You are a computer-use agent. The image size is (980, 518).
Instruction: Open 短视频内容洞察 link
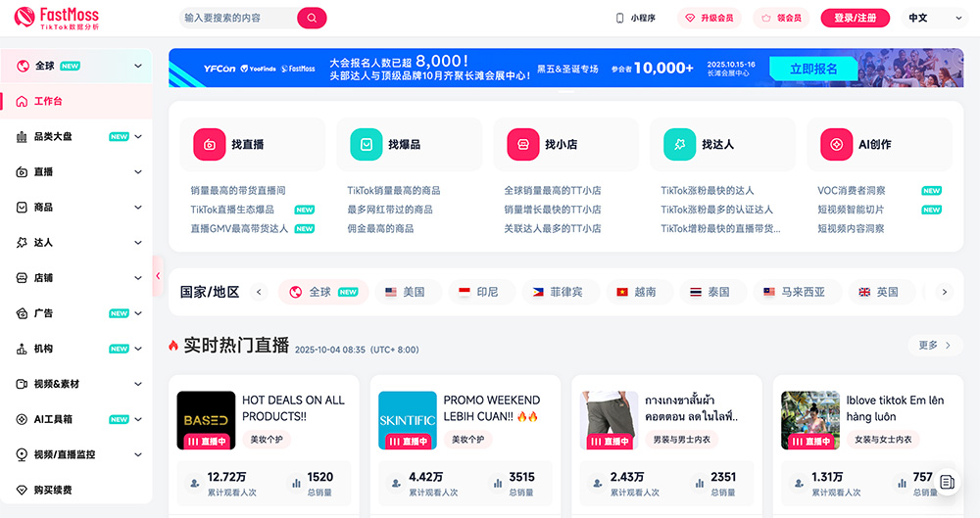[851, 229]
